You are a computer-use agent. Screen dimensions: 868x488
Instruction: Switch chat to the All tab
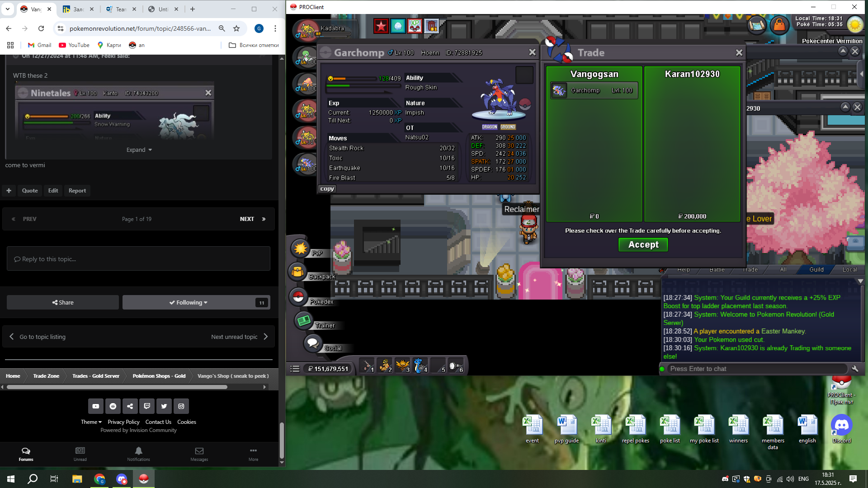(783, 269)
